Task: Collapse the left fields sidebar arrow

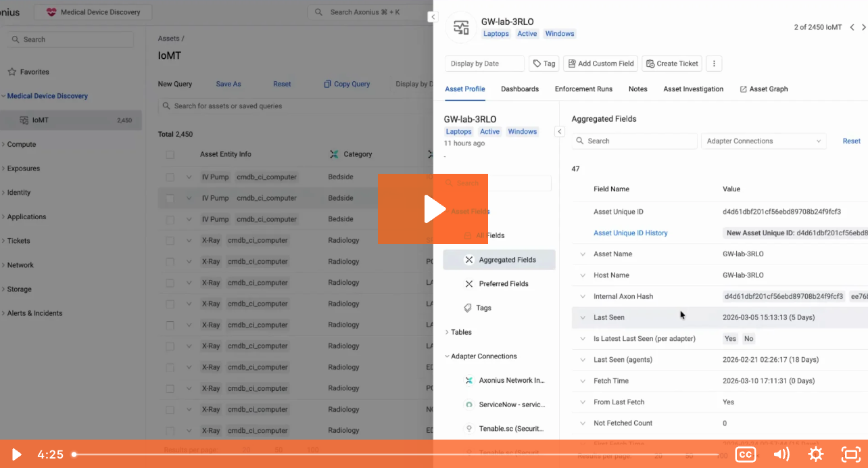Action: 559,131
